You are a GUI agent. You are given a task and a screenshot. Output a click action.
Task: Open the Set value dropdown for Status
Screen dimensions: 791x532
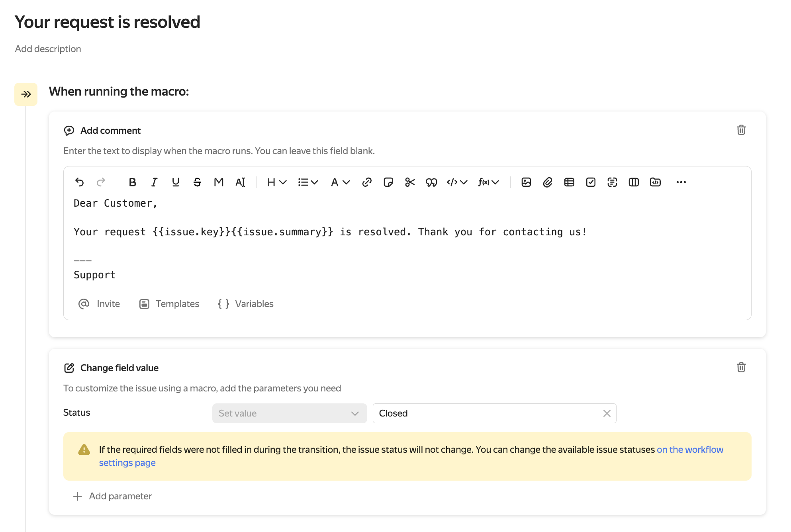(289, 413)
